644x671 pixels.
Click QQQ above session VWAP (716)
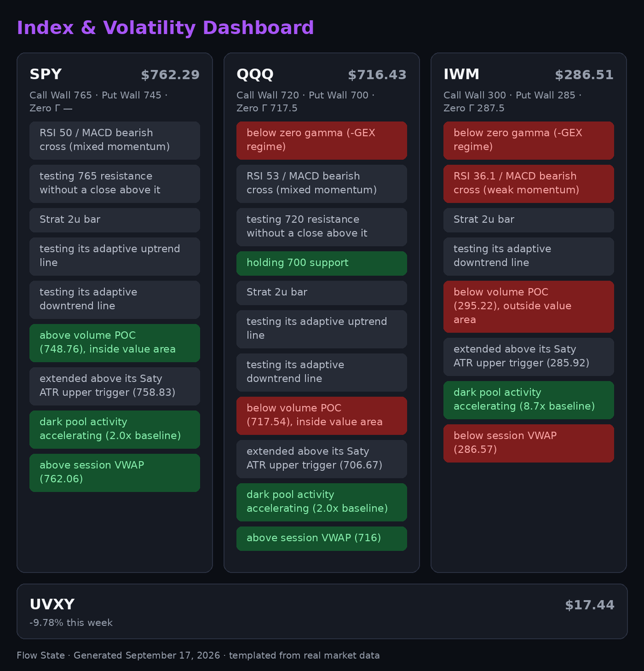point(321,538)
